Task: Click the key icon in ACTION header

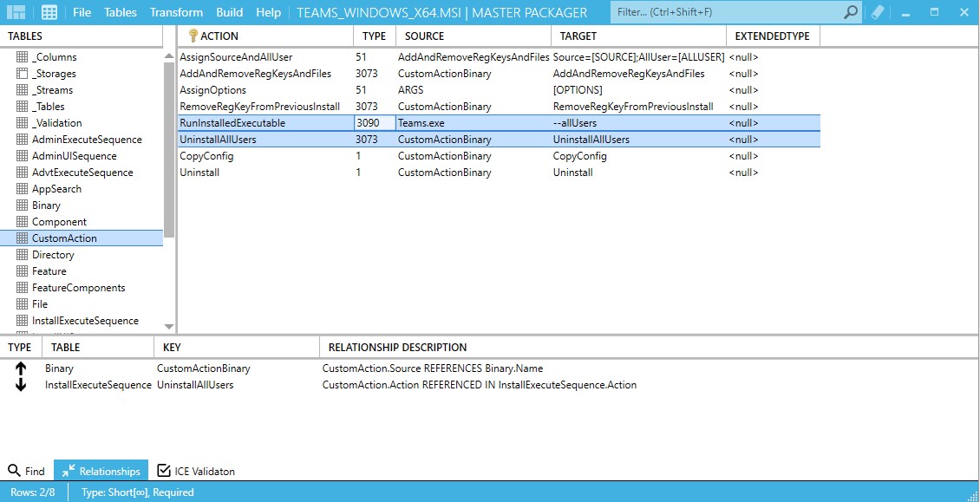Action: (x=193, y=36)
